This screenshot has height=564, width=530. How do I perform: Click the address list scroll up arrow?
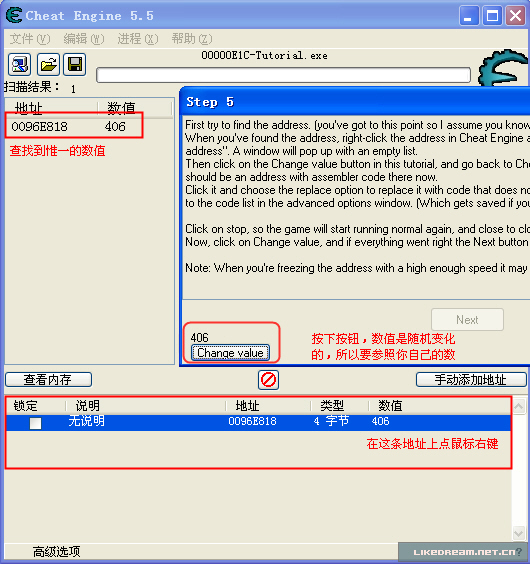coord(518,406)
